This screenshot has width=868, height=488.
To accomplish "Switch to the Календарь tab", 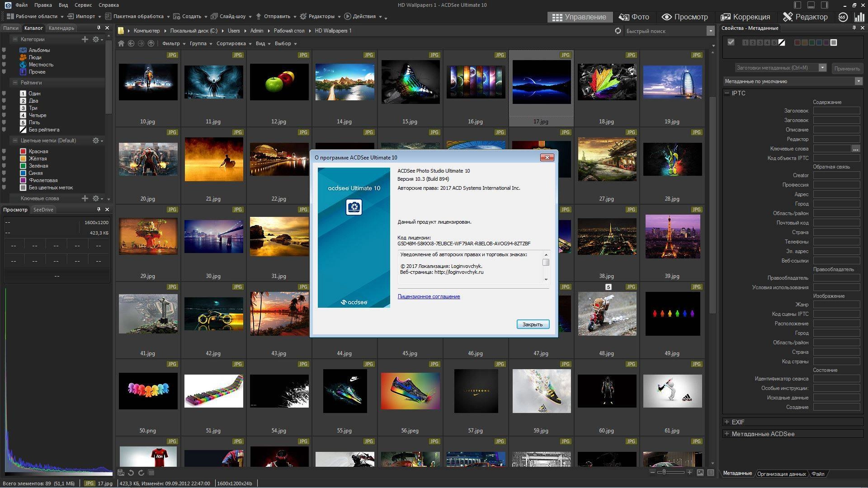I will (61, 28).
